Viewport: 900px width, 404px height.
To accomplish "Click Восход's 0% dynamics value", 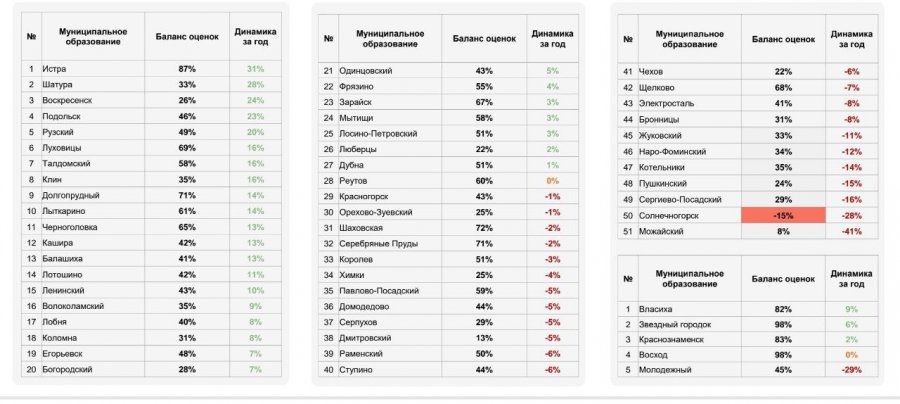I will (851, 356).
